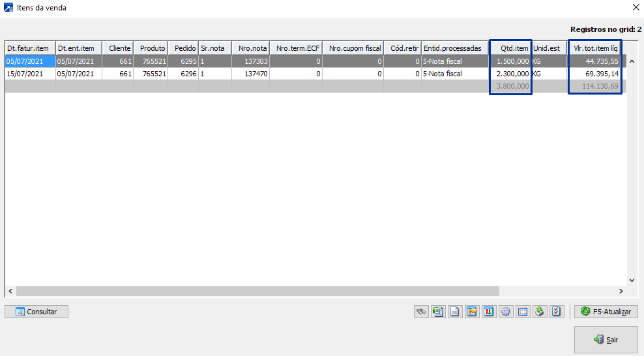The width and height of the screenshot is (644, 356).
Task: Click the Nro.cupom fiscal column header
Action: click(353, 48)
